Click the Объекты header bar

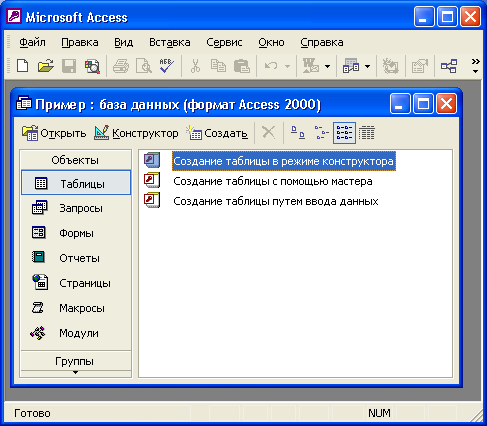tap(76, 160)
